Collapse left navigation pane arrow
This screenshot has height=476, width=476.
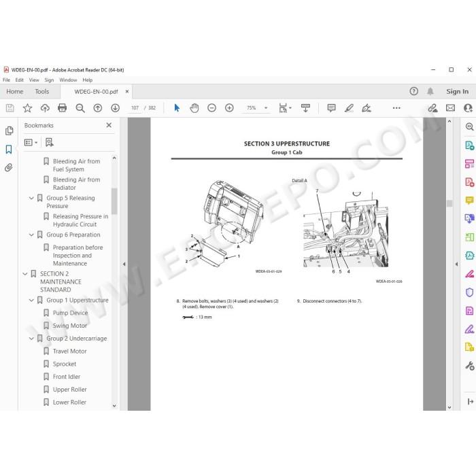pyautogui.click(x=124, y=264)
